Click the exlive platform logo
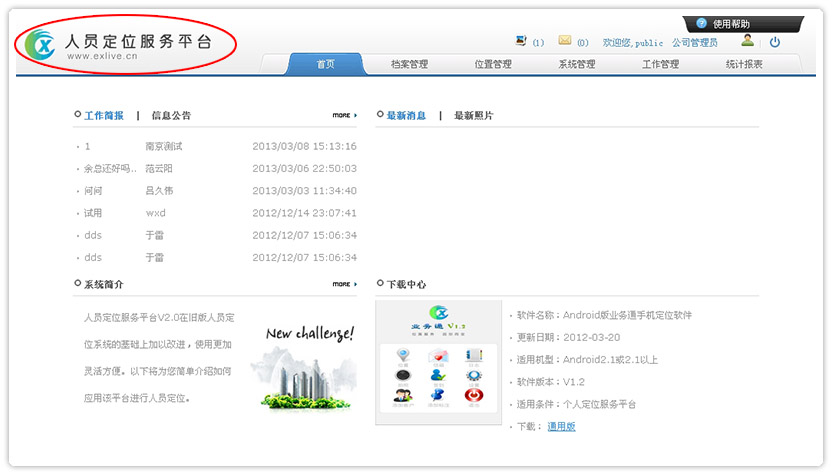Image resolution: width=834 pixels, height=474 pixels. [x=44, y=45]
